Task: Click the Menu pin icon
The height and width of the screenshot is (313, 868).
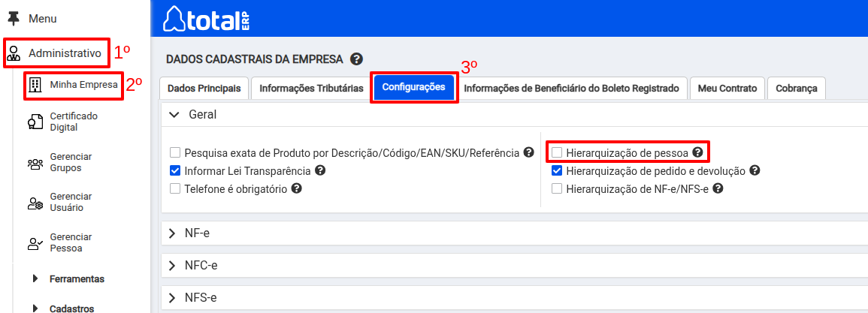Action: [x=13, y=18]
